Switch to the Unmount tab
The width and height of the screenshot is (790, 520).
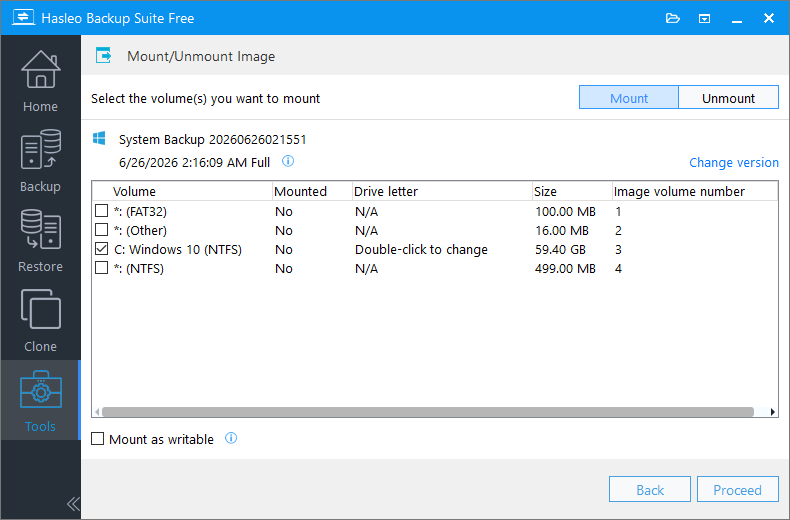tap(729, 98)
